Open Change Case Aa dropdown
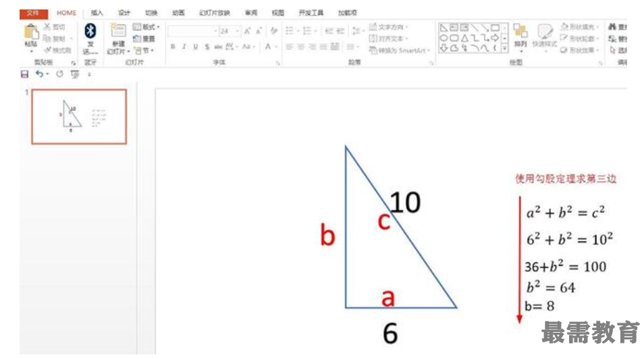The image size is (644, 359). coord(248,47)
